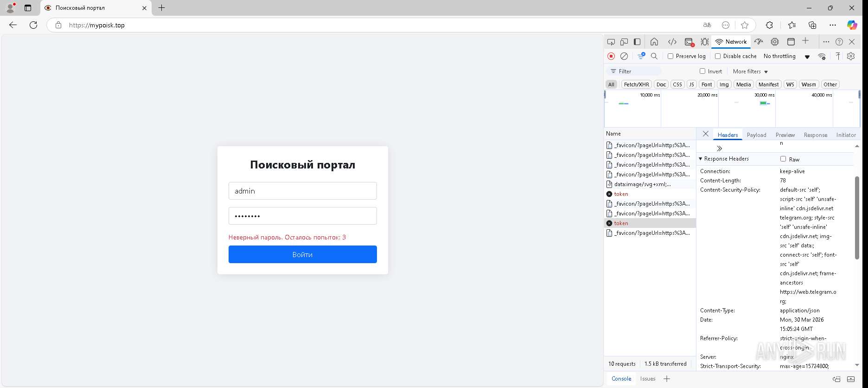Switch to the Preview tab

pyautogui.click(x=785, y=135)
